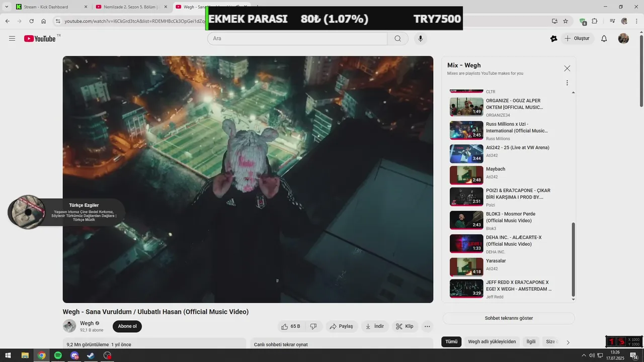This screenshot has height=362, width=644.
Task: Open the Chrome three-dot menu
Action: coord(635,21)
